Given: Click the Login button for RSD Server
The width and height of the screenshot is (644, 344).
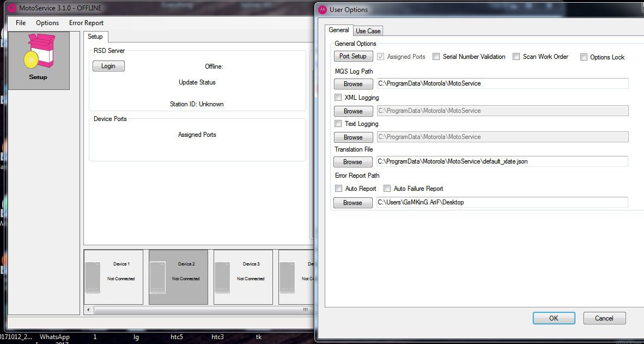Looking at the screenshot, I should 108,66.
